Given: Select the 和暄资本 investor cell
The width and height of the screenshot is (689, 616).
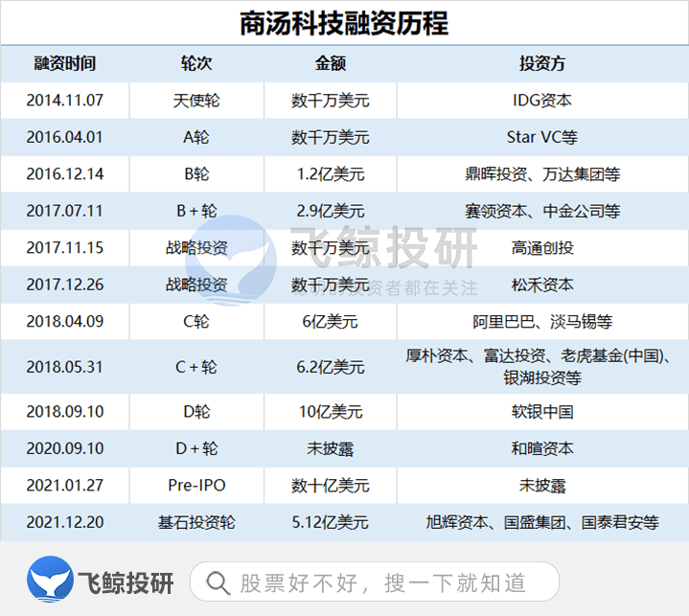Looking at the screenshot, I should coord(542,449).
